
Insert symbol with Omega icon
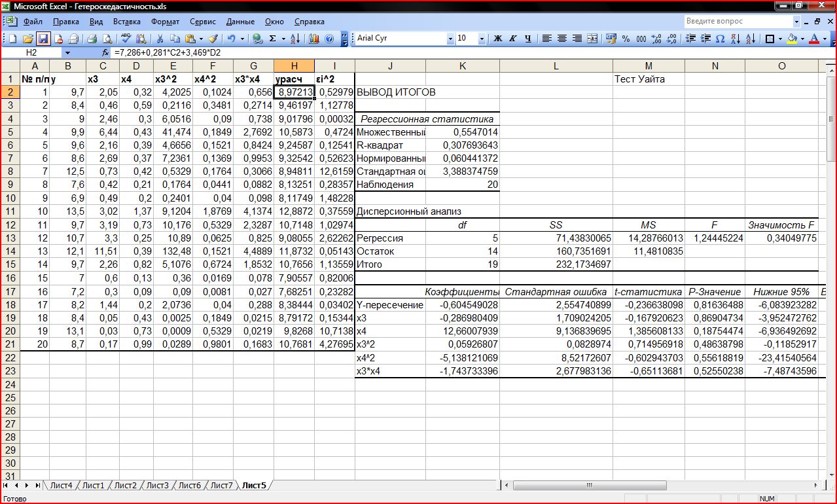coord(720,39)
